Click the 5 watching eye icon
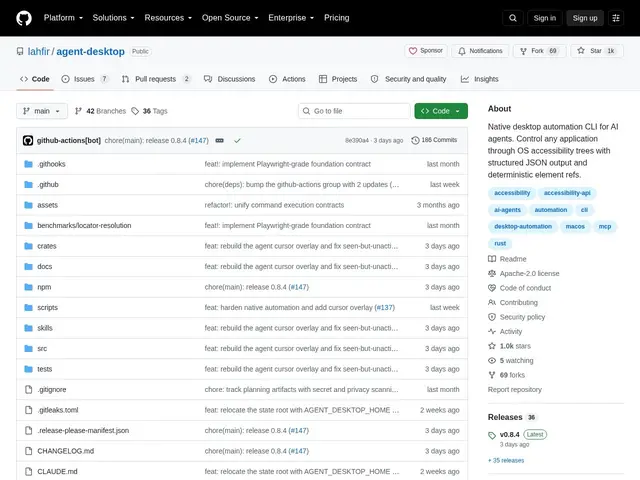This screenshot has height=480, width=640. (x=492, y=360)
